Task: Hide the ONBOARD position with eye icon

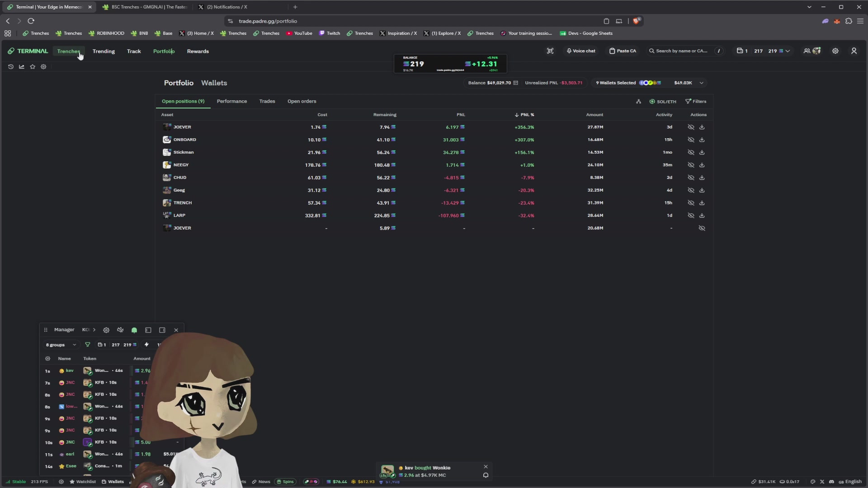Action: 691,140
